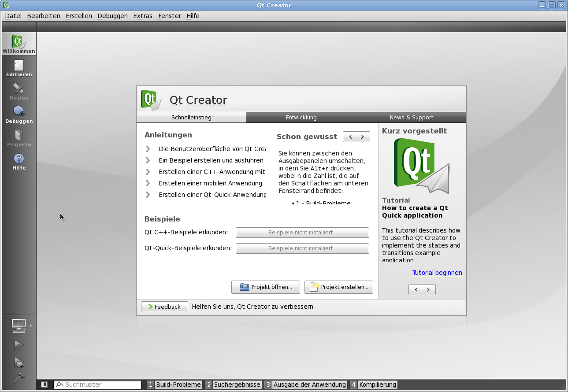Open the Hilfe mode icon

coord(19,161)
